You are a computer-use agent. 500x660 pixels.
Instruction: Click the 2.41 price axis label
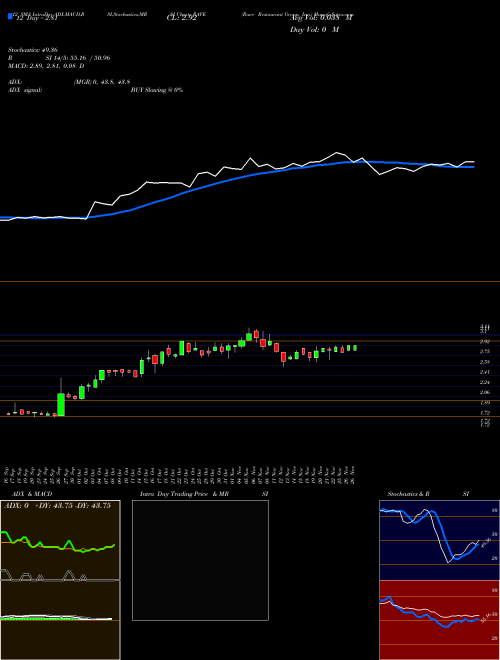pyautogui.click(x=484, y=372)
